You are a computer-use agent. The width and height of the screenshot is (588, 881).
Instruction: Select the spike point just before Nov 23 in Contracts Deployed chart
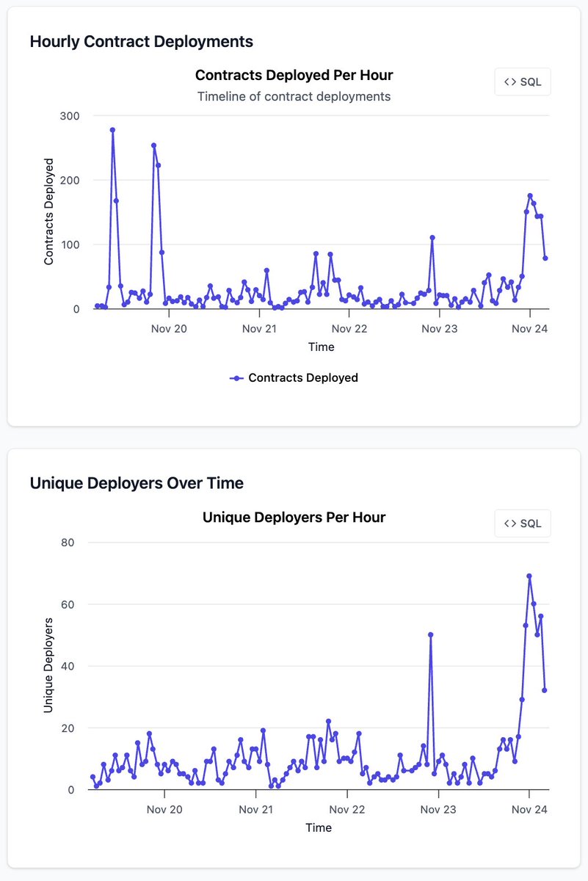click(x=432, y=238)
